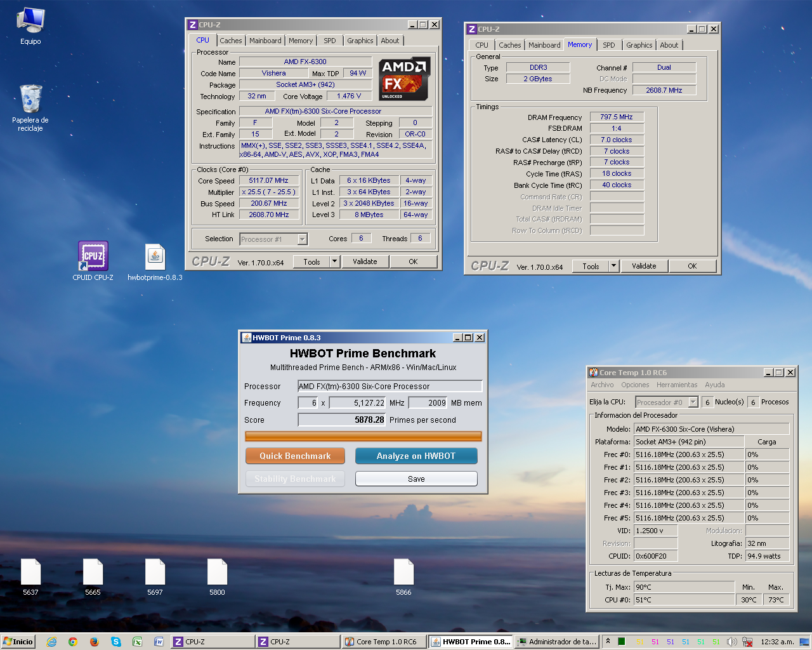Click OK in the left CPU-Z window
812x650 pixels.
pos(413,262)
